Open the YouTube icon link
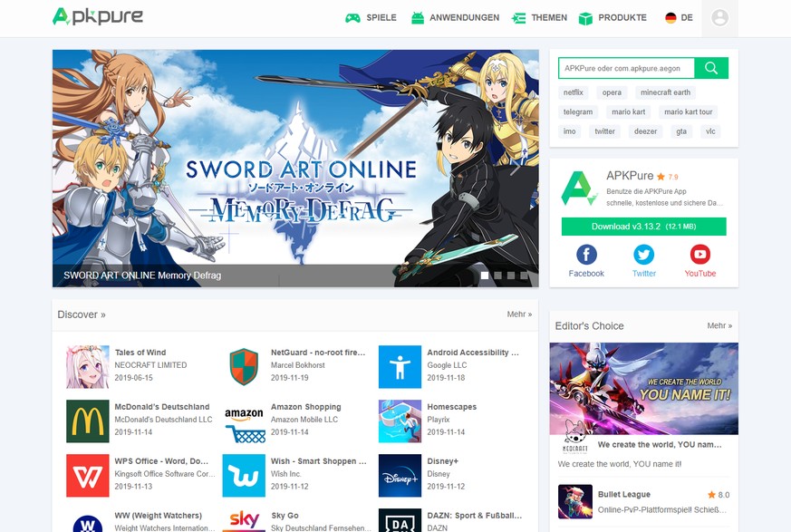This screenshot has width=791, height=532. (x=700, y=255)
